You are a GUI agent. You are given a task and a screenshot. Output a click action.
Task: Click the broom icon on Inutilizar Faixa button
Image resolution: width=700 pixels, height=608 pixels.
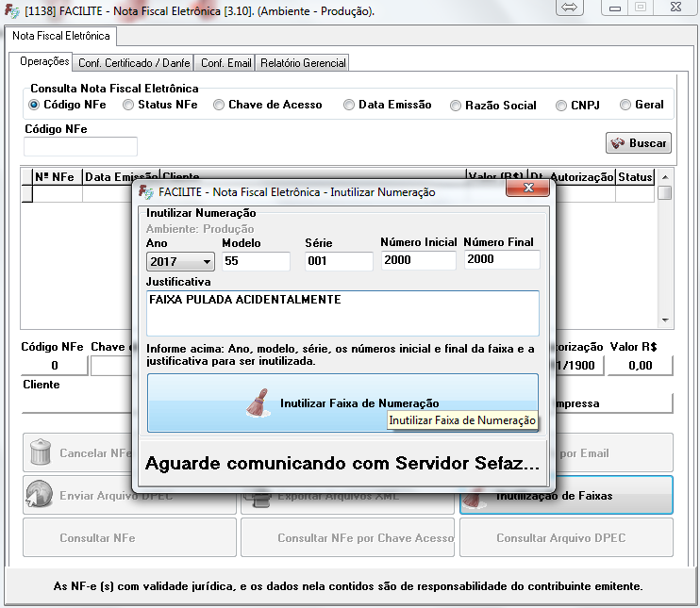coord(258,403)
